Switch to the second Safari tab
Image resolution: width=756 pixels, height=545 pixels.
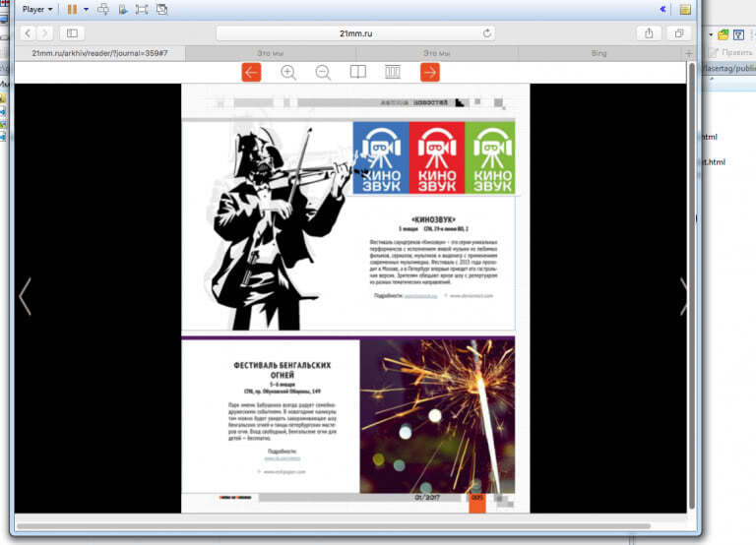pyautogui.click(x=270, y=53)
